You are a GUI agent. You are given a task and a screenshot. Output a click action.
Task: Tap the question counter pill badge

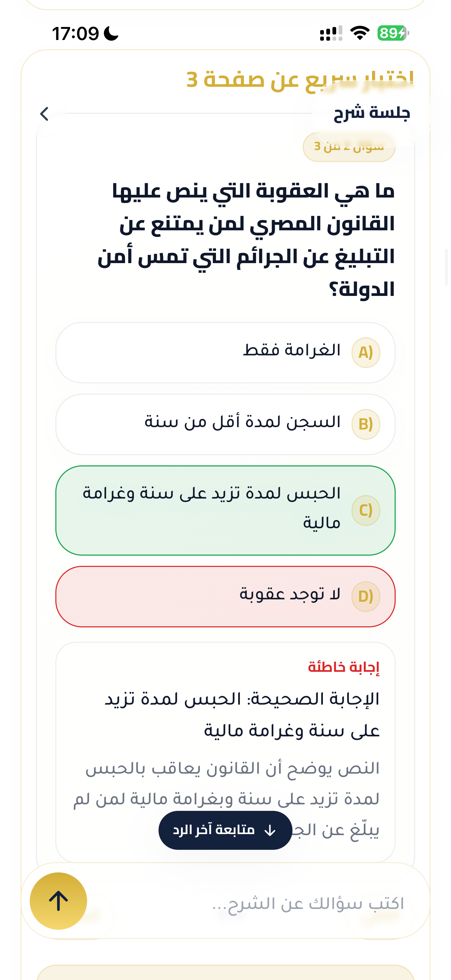(349, 147)
